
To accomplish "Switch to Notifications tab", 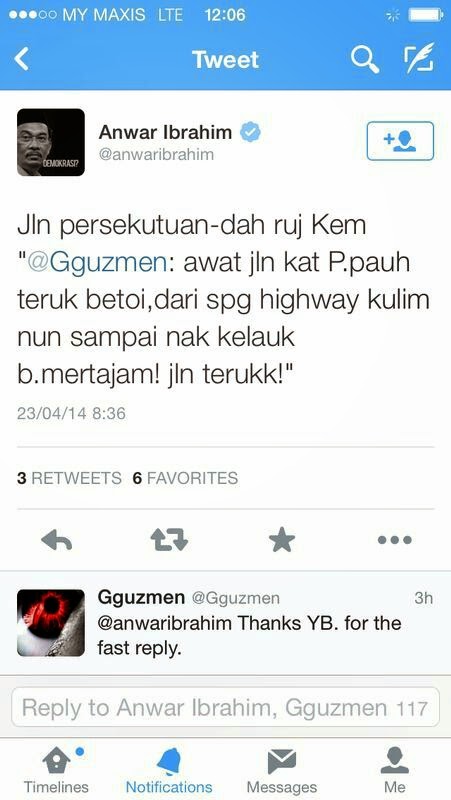I will (169, 769).
